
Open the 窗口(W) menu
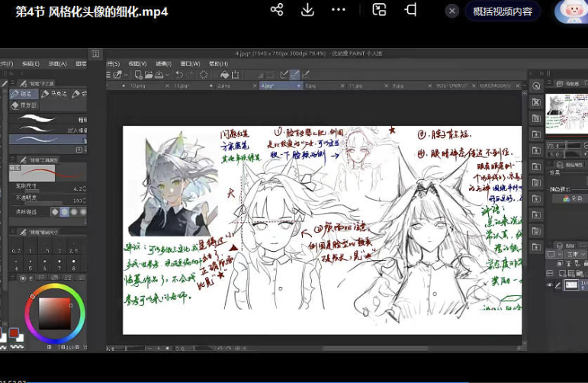click(190, 64)
